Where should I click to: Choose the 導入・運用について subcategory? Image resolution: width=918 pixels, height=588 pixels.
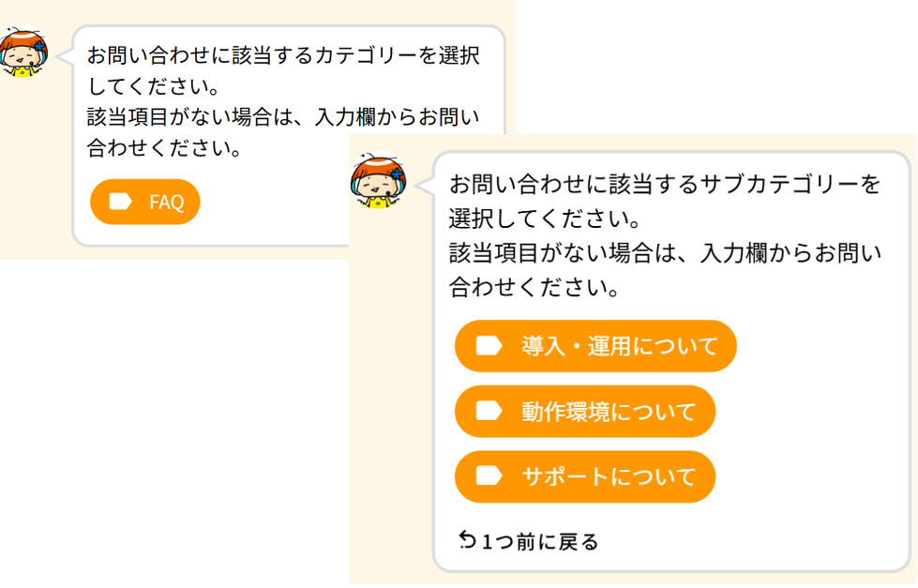pyautogui.click(x=595, y=346)
